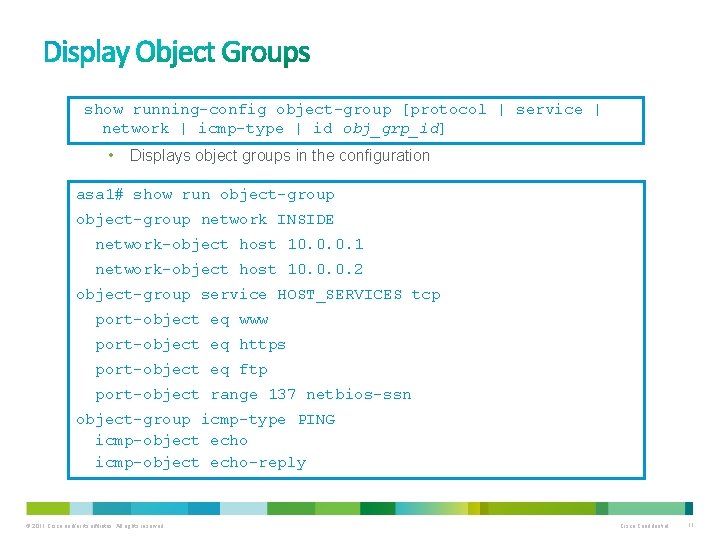Screen dimensions: 720x540
Task: Select the "icmp-object echo-reply" line
Action: click(x=200, y=463)
